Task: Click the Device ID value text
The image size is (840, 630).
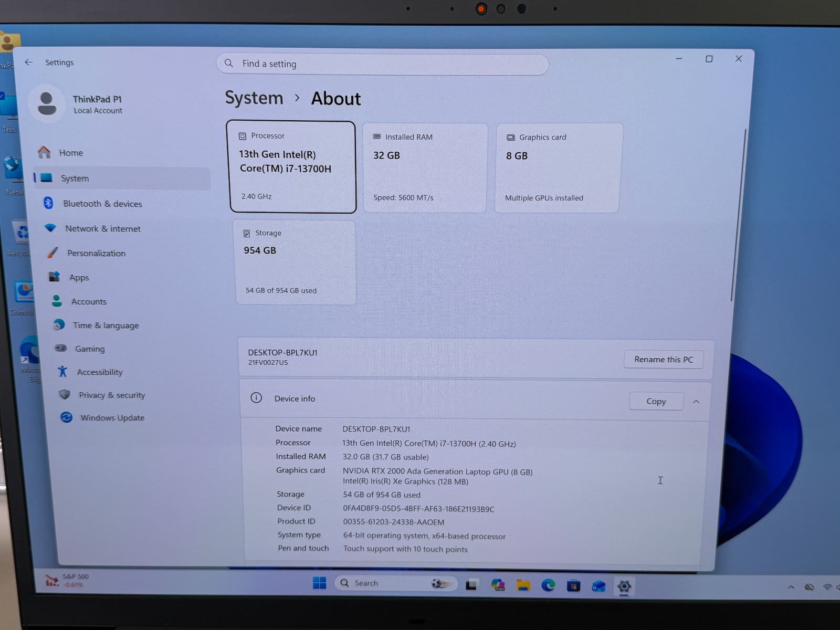Action: 418,509
